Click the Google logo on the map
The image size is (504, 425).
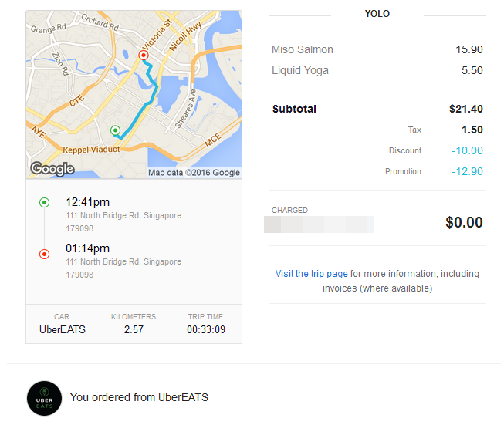[52, 168]
